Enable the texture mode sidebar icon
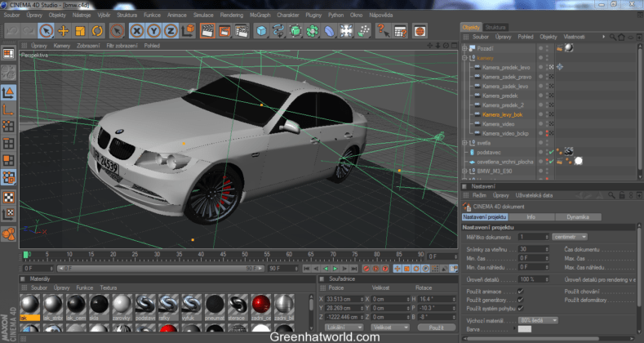This screenshot has width=644, height=343. tap(8, 197)
